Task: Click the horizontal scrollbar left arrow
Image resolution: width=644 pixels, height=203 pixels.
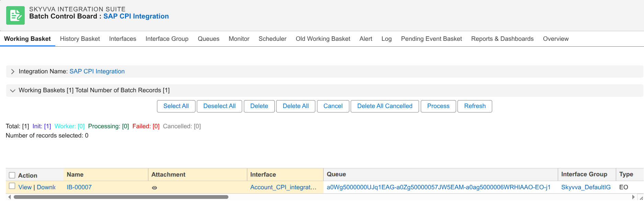Action: coord(9,197)
